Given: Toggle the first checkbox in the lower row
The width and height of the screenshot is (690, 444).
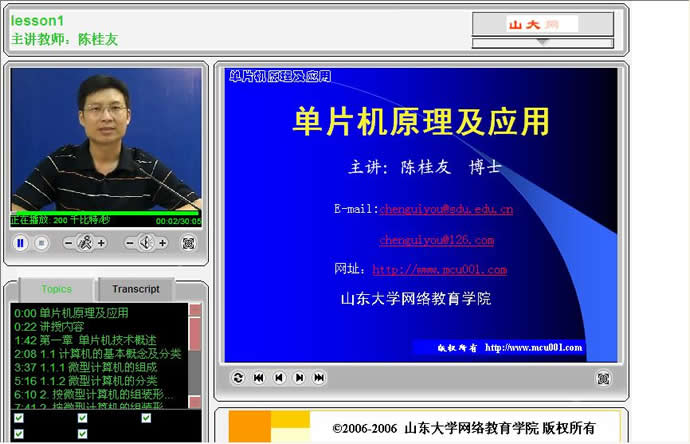Looking at the screenshot, I should click(x=18, y=434).
